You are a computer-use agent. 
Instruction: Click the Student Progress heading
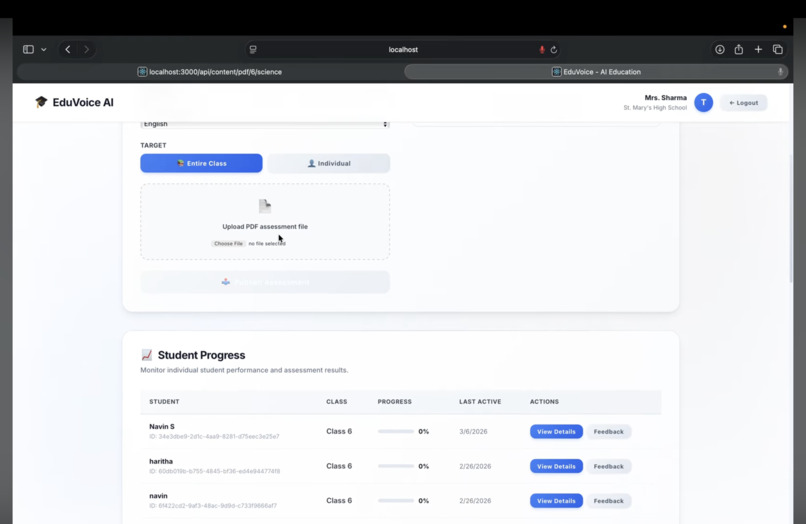tap(202, 355)
